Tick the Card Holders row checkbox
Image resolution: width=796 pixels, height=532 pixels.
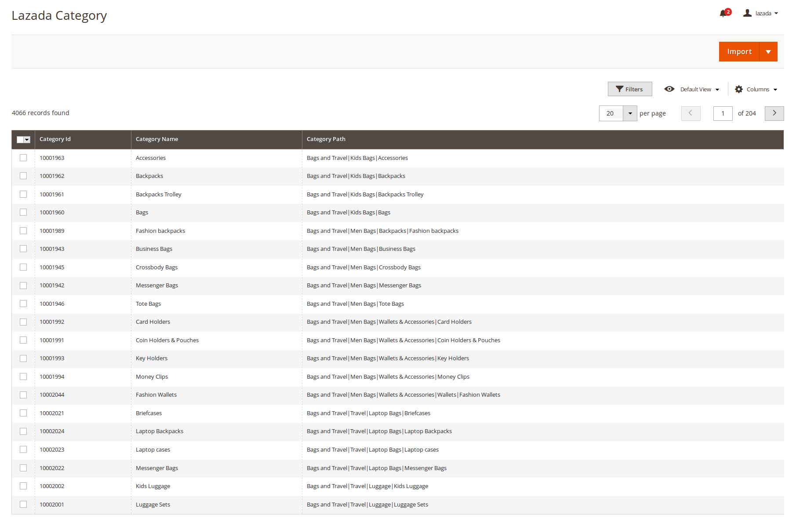(23, 322)
